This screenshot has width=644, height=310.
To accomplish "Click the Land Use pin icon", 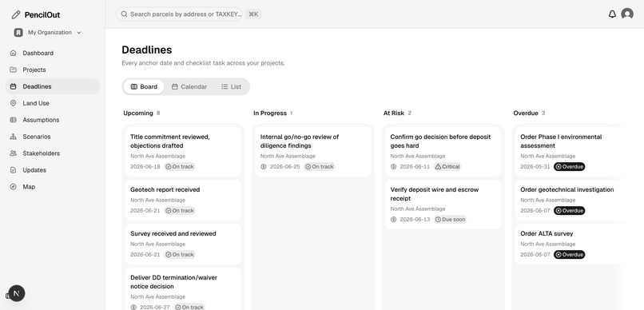I will point(13,103).
